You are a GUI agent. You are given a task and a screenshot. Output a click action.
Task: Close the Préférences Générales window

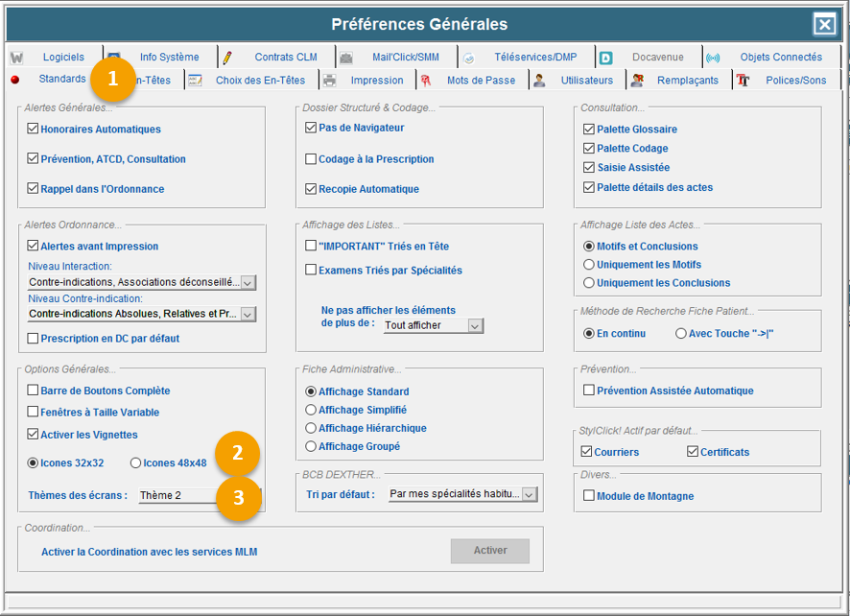(x=824, y=25)
